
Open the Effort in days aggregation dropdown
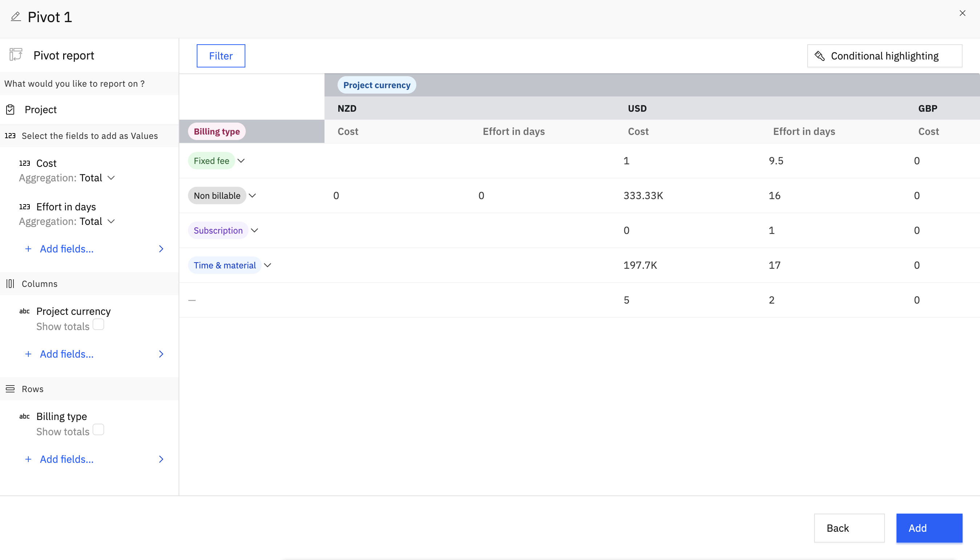[111, 221]
